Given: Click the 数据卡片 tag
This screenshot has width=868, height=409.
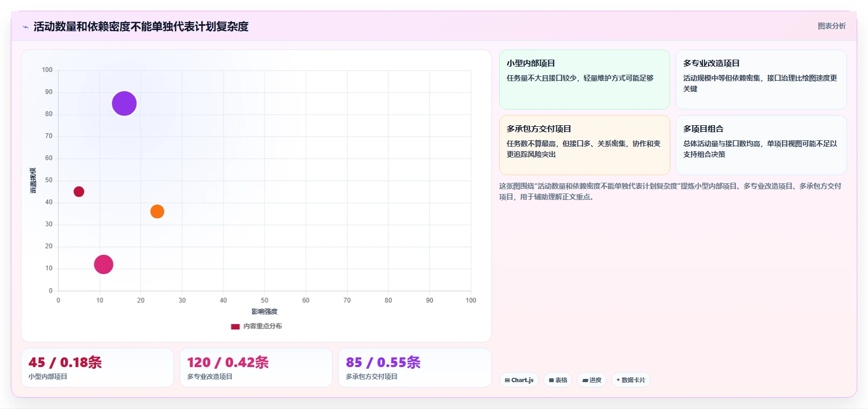Looking at the screenshot, I should pos(631,380).
